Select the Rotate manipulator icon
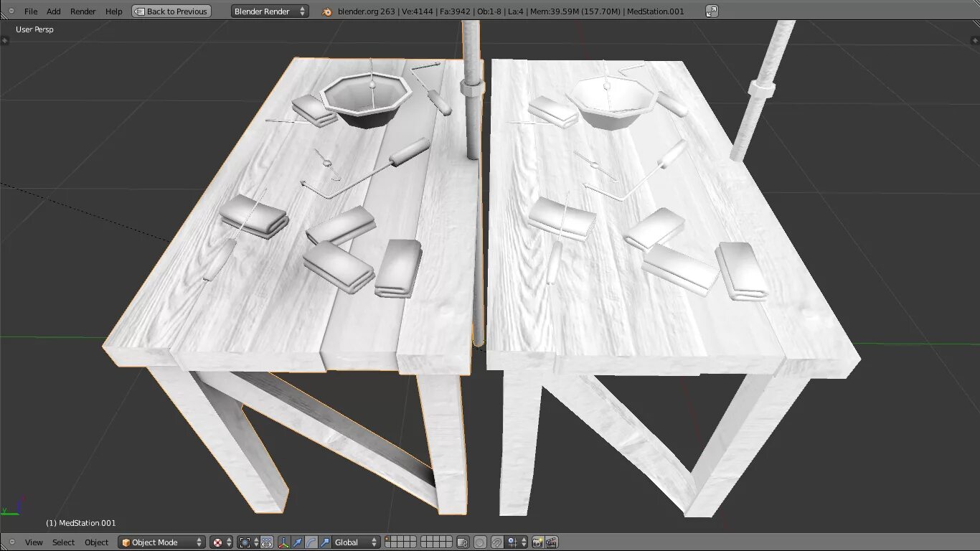 point(310,542)
